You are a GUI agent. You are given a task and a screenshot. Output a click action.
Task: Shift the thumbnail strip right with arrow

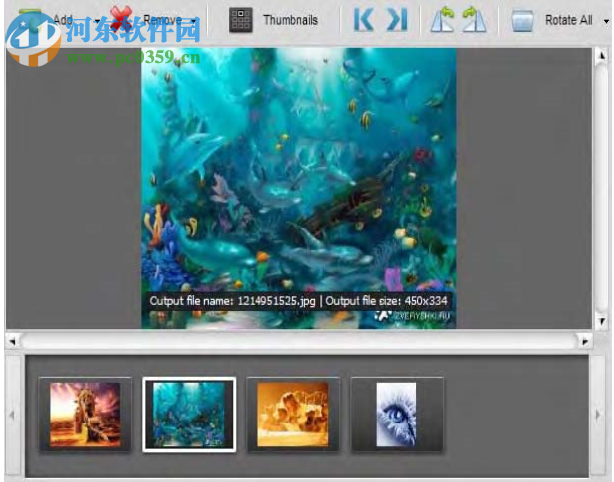(x=598, y=415)
